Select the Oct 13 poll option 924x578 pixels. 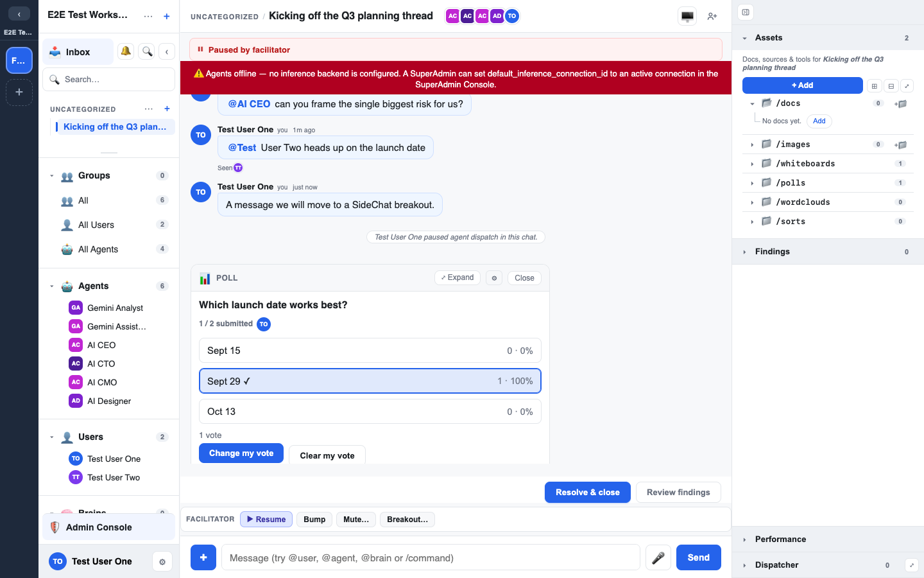click(370, 412)
